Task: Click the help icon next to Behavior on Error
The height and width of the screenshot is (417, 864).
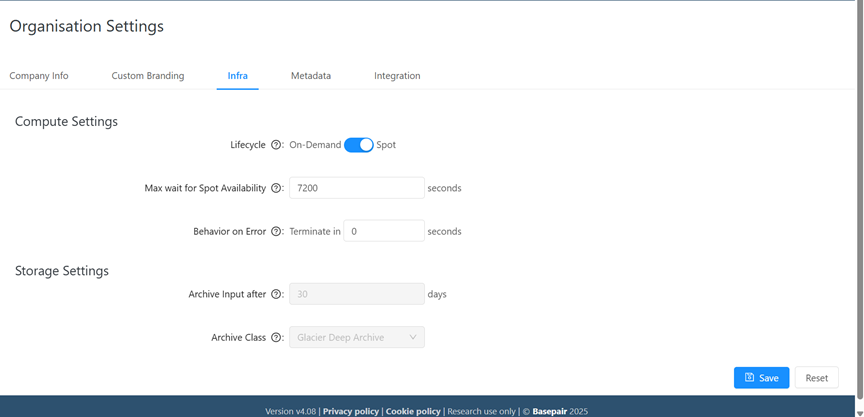Action: click(276, 231)
